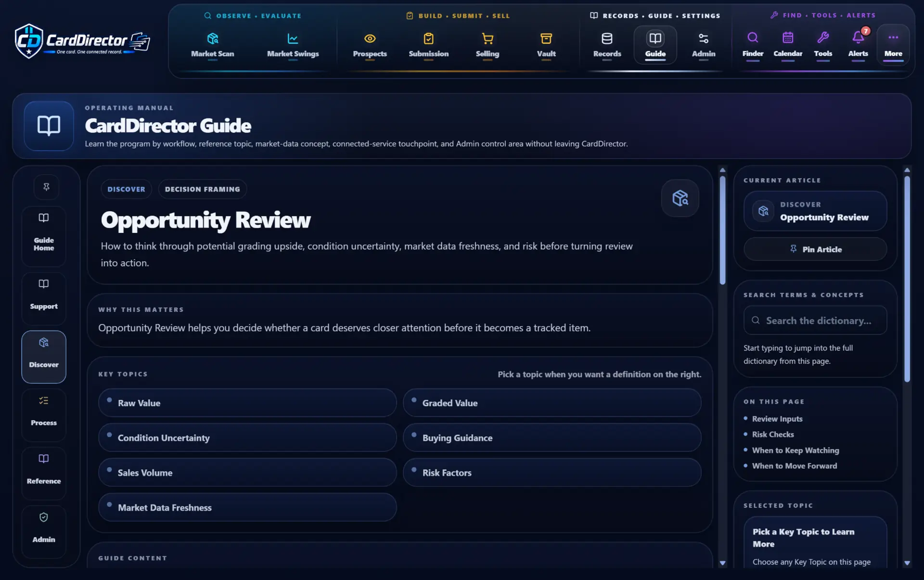Screen dimensions: 924x580
Task: Open Guide Home in sidebar
Action: 44,236
